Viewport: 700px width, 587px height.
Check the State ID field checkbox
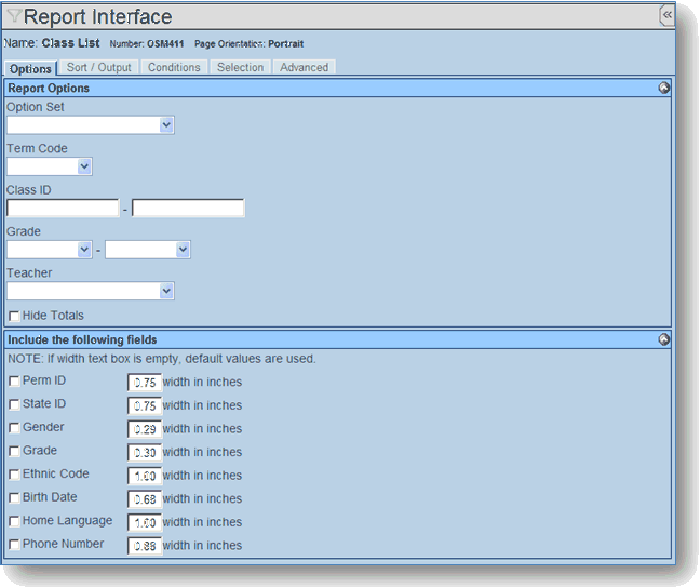pos(14,404)
